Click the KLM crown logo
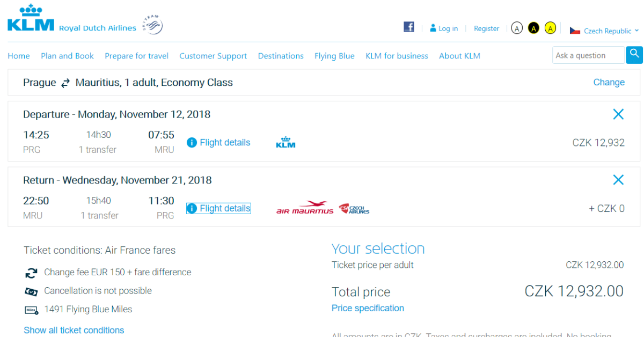 31,18
